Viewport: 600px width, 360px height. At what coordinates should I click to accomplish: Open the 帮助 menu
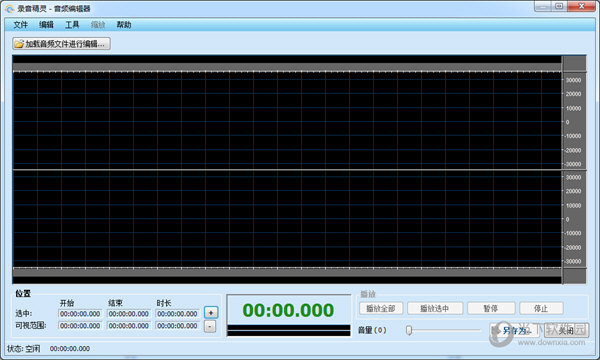(x=124, y=25)
